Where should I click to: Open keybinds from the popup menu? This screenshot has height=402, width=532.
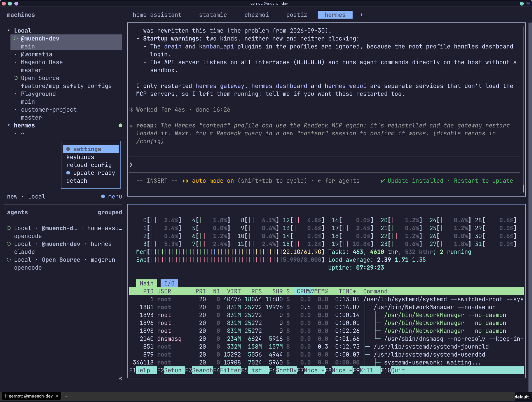pos(80,157)
